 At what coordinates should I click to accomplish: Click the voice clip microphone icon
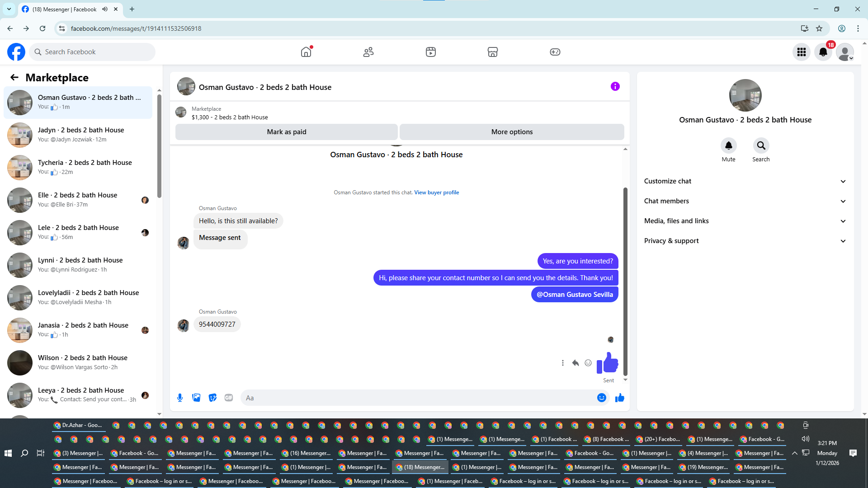[180, 398]
